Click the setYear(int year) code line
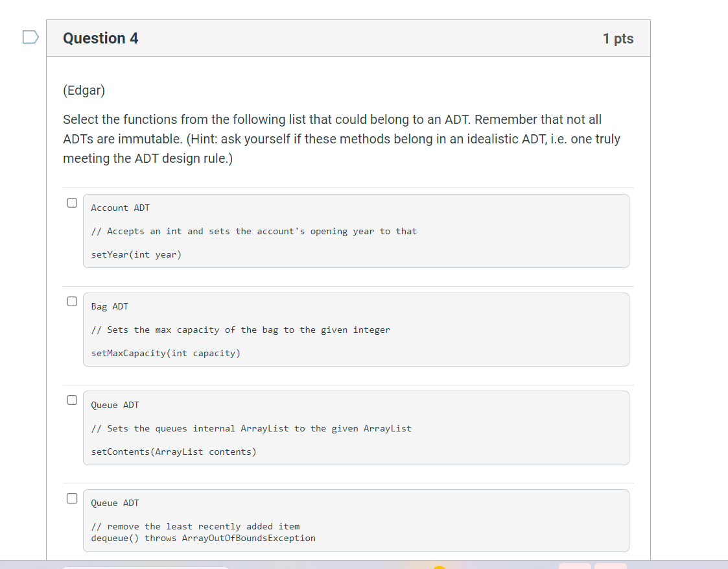 coord(137,254)
